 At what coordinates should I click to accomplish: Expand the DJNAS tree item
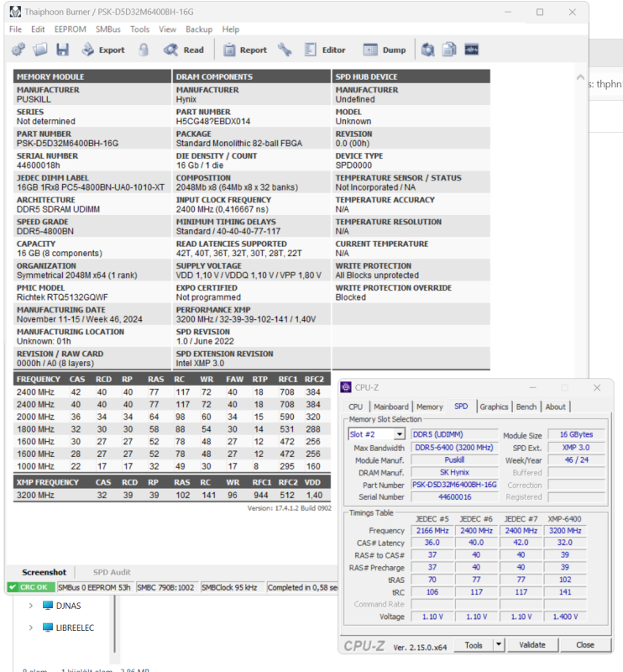click(31, 606)
